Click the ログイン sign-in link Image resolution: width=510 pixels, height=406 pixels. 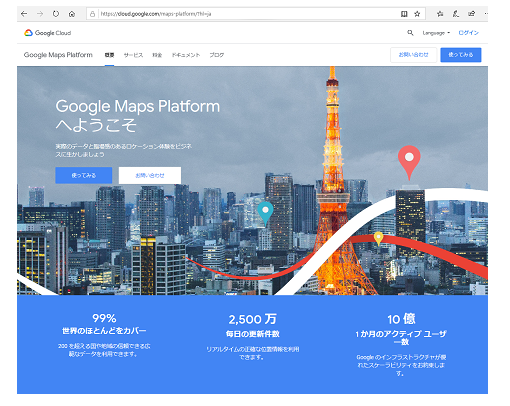[468, 33]
